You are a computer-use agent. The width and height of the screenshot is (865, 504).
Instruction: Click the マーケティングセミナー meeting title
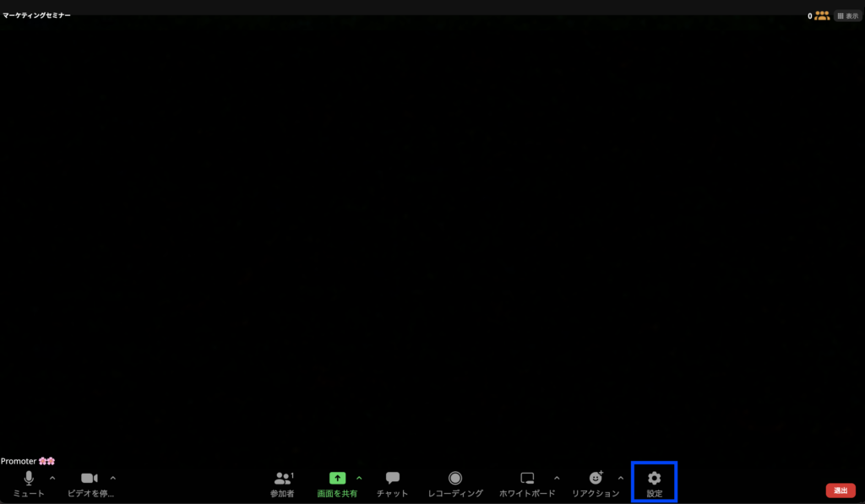(x=37, y=15)
